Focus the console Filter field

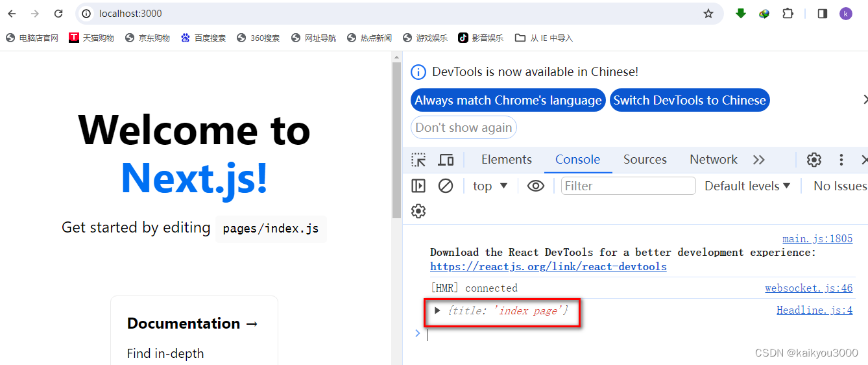pyautogui.click(x=628, y=186)
